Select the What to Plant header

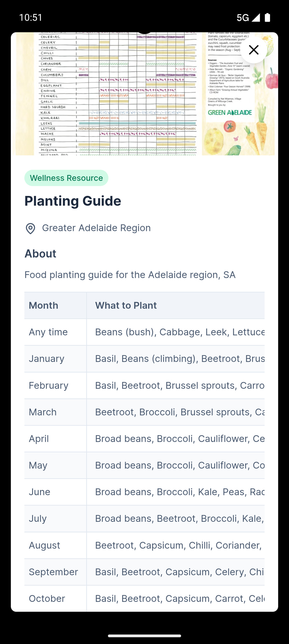(x=126, y=305)
